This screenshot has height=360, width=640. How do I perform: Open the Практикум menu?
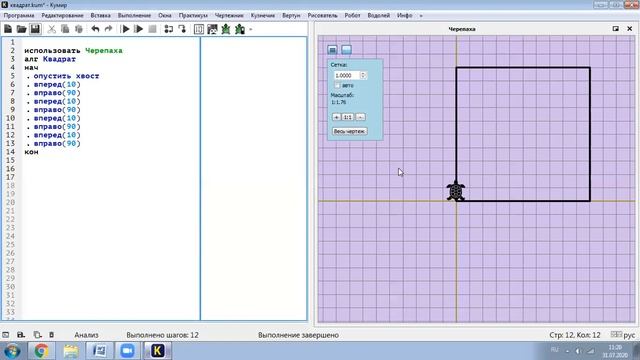(x=193, y=16)
